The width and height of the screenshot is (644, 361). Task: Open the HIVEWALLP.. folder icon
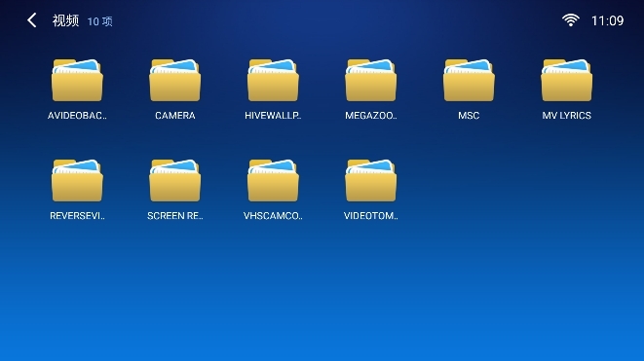(x=273, y=81)
